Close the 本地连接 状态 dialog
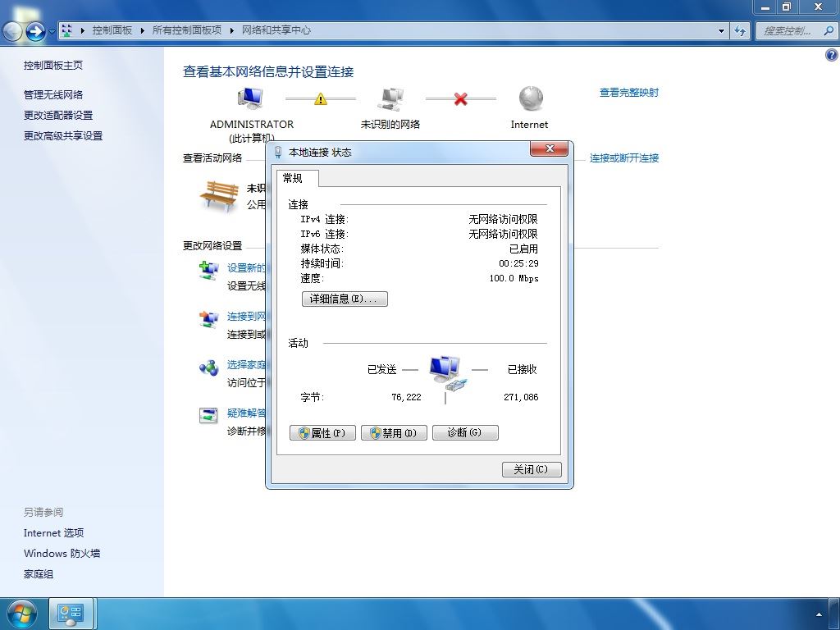This screenshot has height=630, width=840. coord(549,149)
